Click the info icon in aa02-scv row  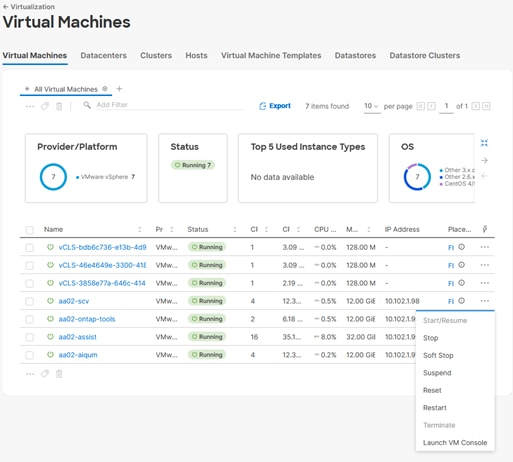[462, 301]
